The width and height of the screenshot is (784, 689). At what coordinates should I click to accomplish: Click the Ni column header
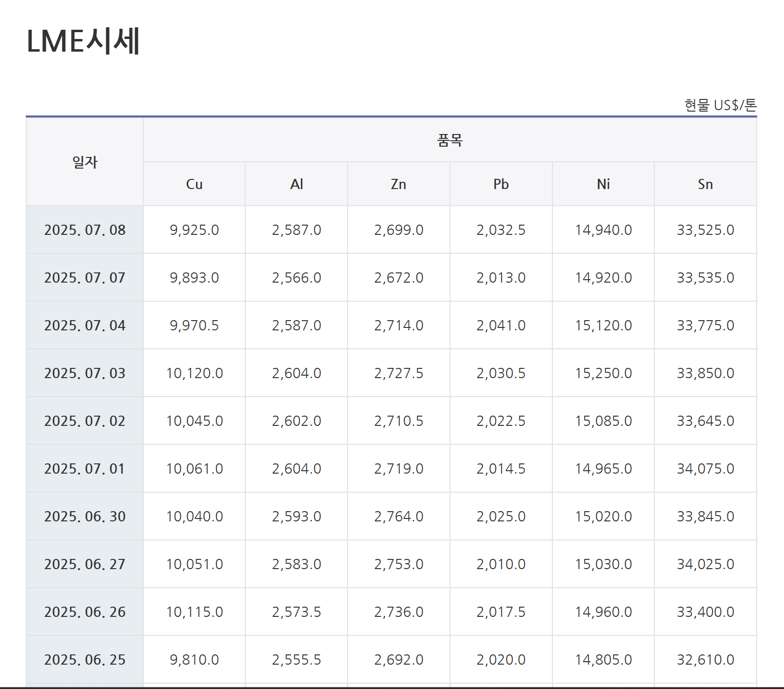point(603,184)
